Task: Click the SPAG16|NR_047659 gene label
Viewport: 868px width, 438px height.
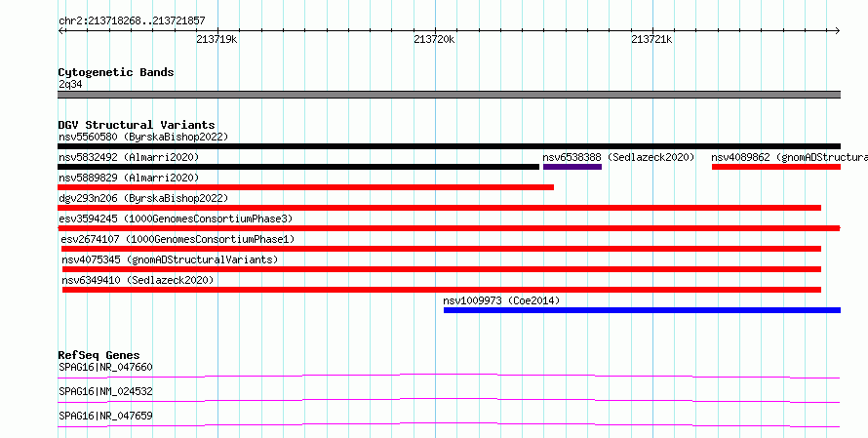Action: (x=105, y=416)
